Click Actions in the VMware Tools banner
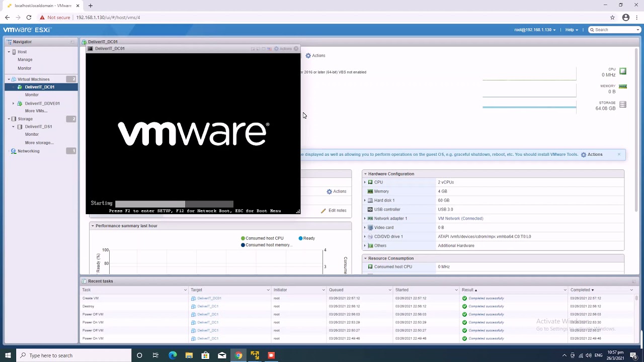The height and width of the screenshot is (362, 644). tap(592, 154)
